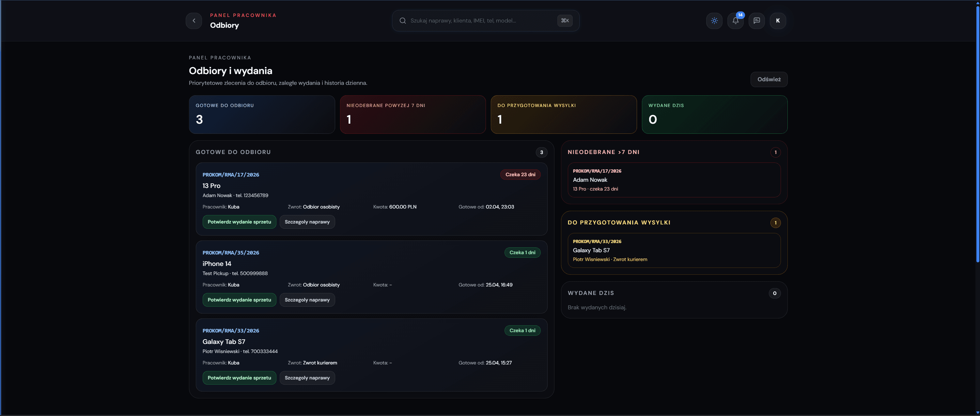Click the Odbiory page title in header

225,25
